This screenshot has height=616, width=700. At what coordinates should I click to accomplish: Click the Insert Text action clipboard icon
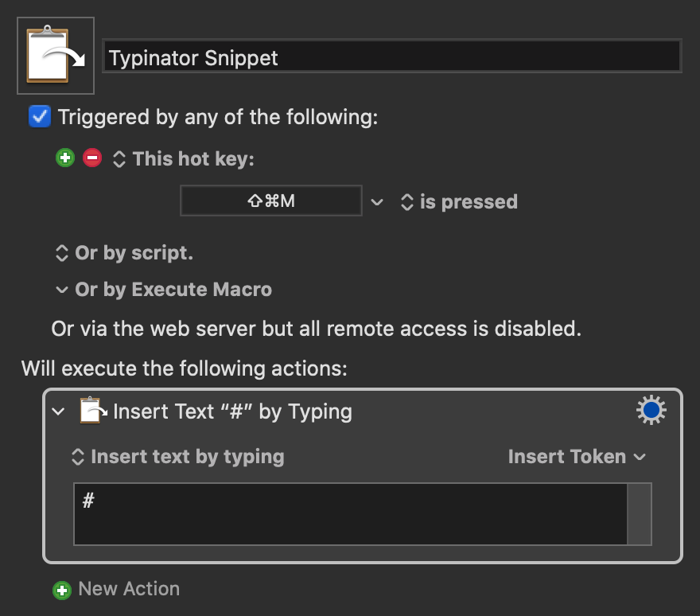point(93,410)
